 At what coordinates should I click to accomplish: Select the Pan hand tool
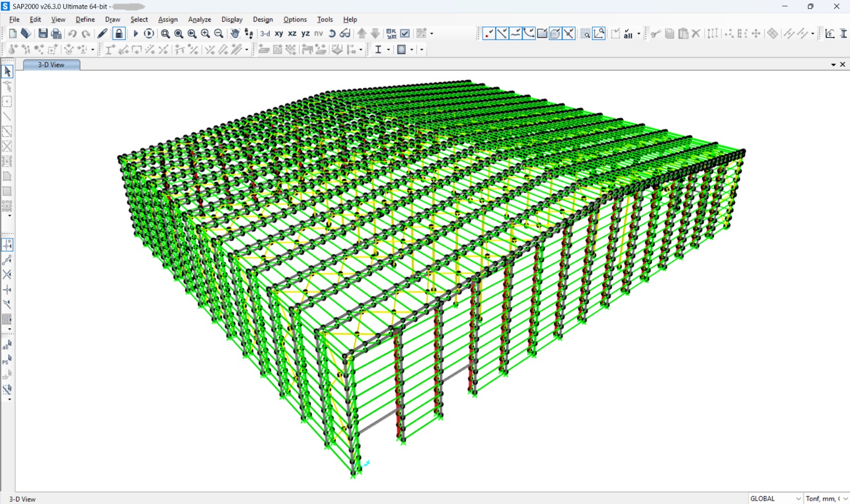(235, 33)
